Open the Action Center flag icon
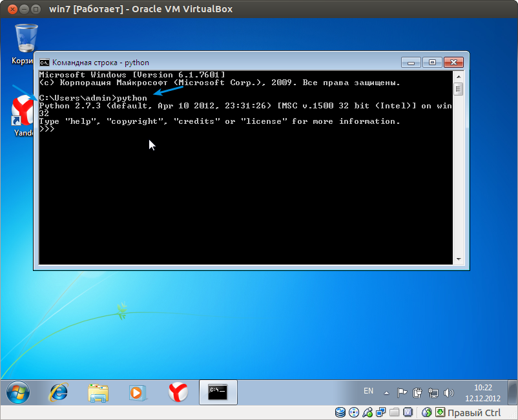 tap(402, 393)
